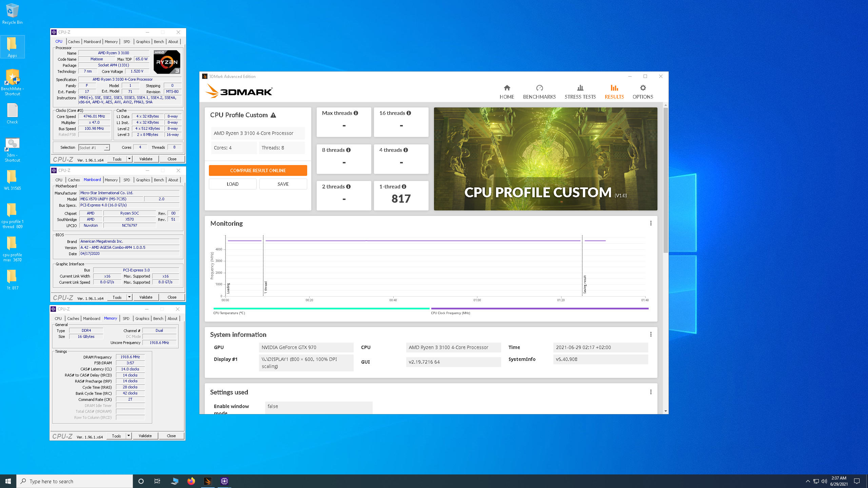
Task: Select the 3dm Shortcut desktop icon
Action: (x=12, y=149)
